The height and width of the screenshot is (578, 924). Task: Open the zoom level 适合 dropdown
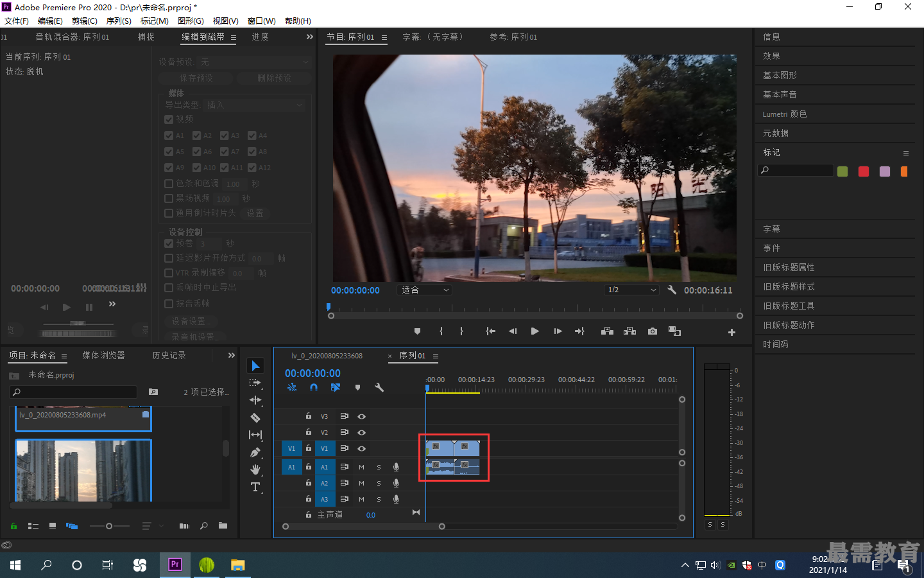[425, 290]
